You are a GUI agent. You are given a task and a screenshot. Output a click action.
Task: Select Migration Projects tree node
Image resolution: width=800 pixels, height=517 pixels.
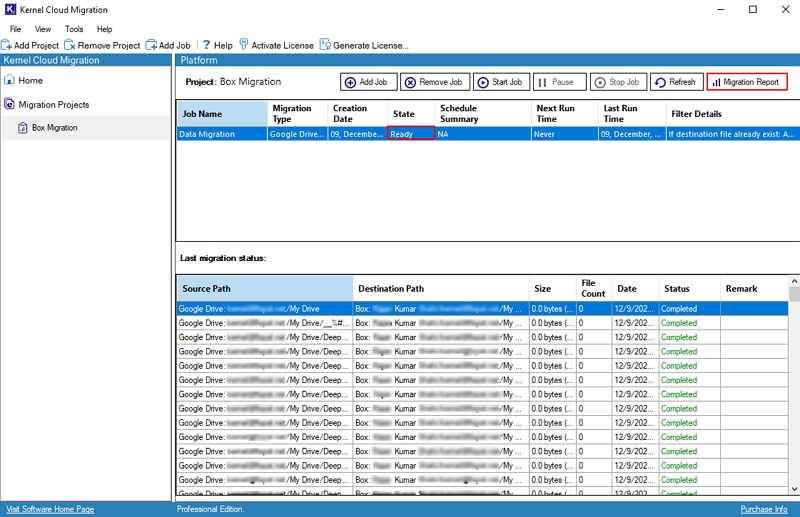coord(54,104)
